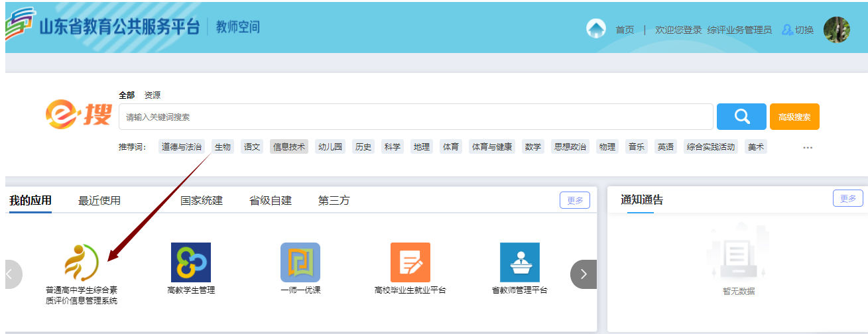Click the blue magnifier search button
868x334 pixels.
pyautogui.click(x=741, y=117)
